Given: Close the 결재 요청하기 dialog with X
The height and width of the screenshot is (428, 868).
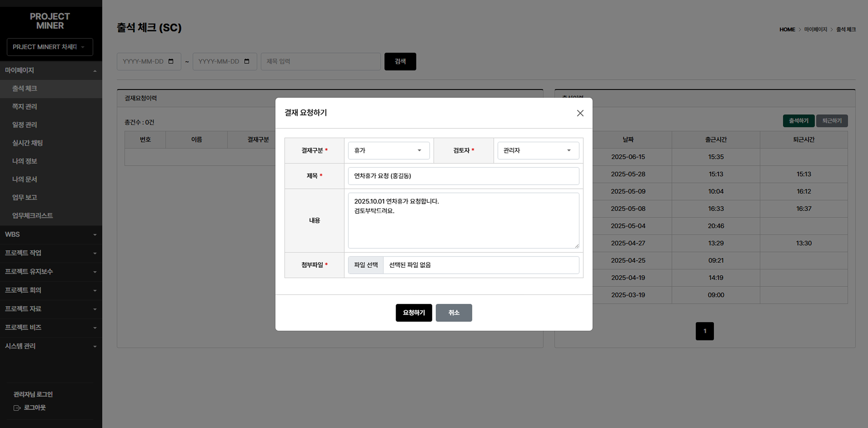Looking at the screenshot, I should (x=580, y=113).
